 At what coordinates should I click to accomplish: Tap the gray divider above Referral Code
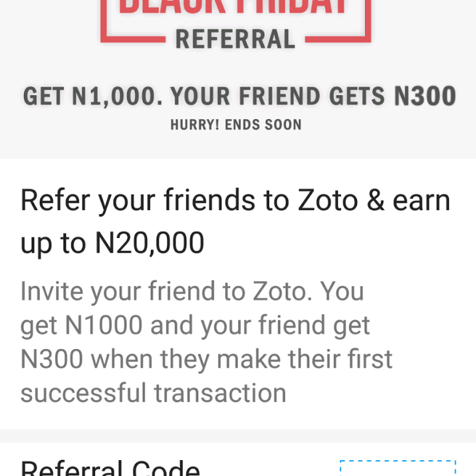pos(238,436)
